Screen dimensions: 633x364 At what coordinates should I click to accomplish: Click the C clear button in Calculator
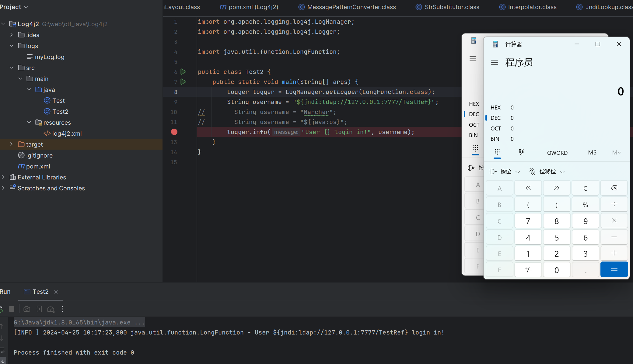point(585,188)
